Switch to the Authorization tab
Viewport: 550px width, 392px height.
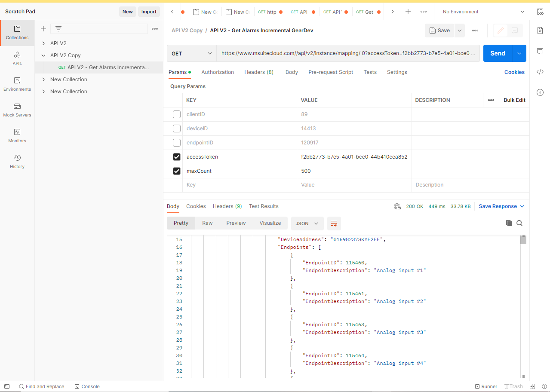pos(218,72)
